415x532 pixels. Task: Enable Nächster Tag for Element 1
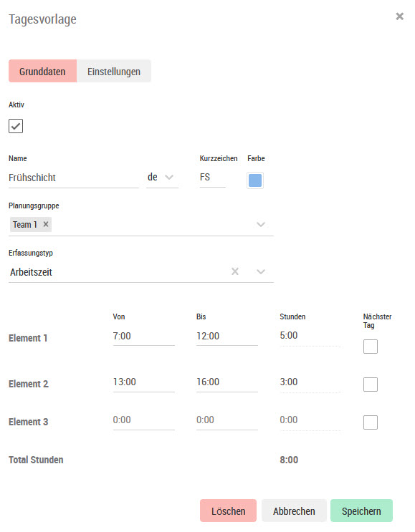point(370,347)
